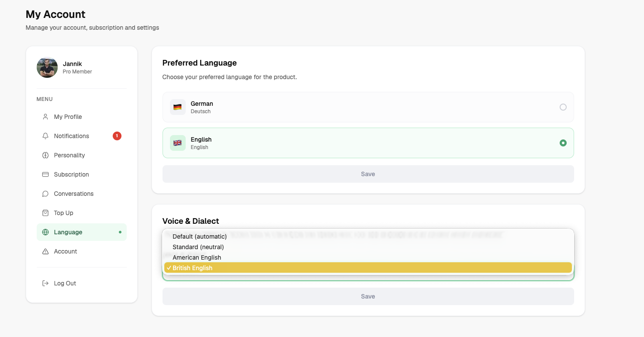
Task: Click the Personality brain icon
Action: [45, 155]
